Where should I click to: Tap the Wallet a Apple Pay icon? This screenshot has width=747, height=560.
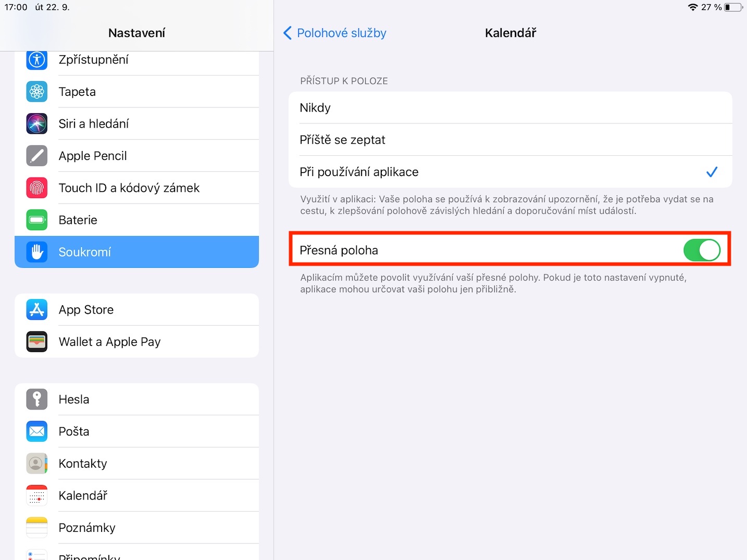click(x=36, y=342)
